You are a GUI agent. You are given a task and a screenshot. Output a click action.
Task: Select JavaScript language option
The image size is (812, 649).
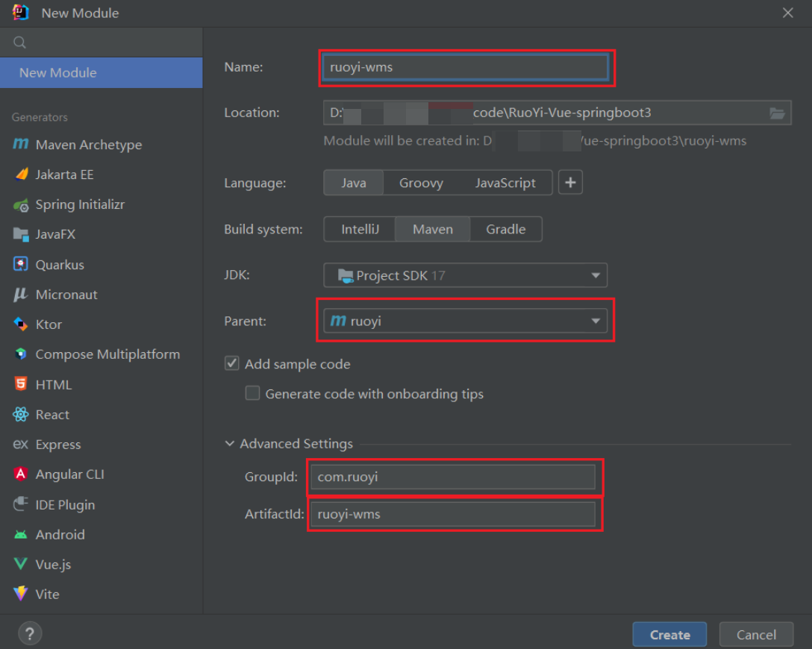pos(505,183)
